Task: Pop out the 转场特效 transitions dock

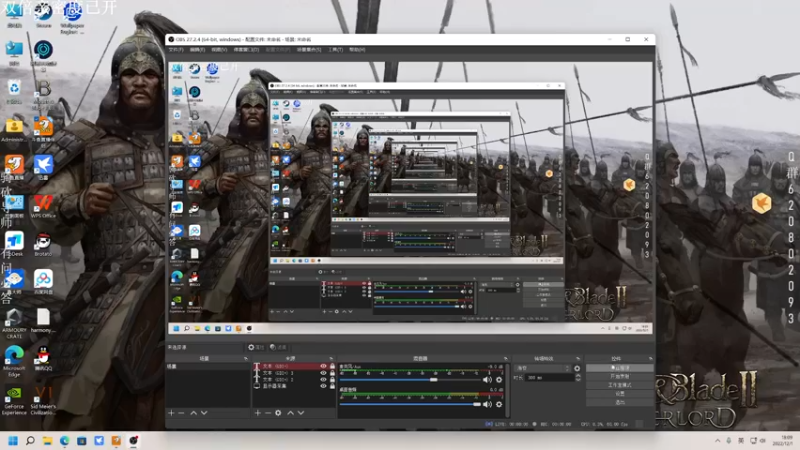Action: point(578,359)
